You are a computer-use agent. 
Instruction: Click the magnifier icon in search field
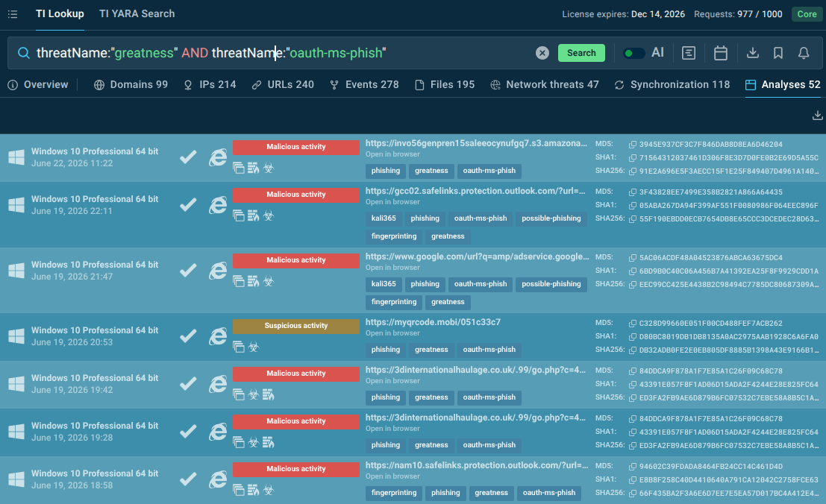coord(24,53)
